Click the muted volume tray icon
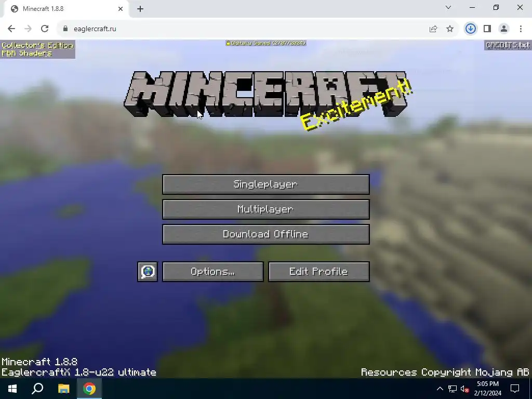The image size is (532, 399). (x=465, y=389)
